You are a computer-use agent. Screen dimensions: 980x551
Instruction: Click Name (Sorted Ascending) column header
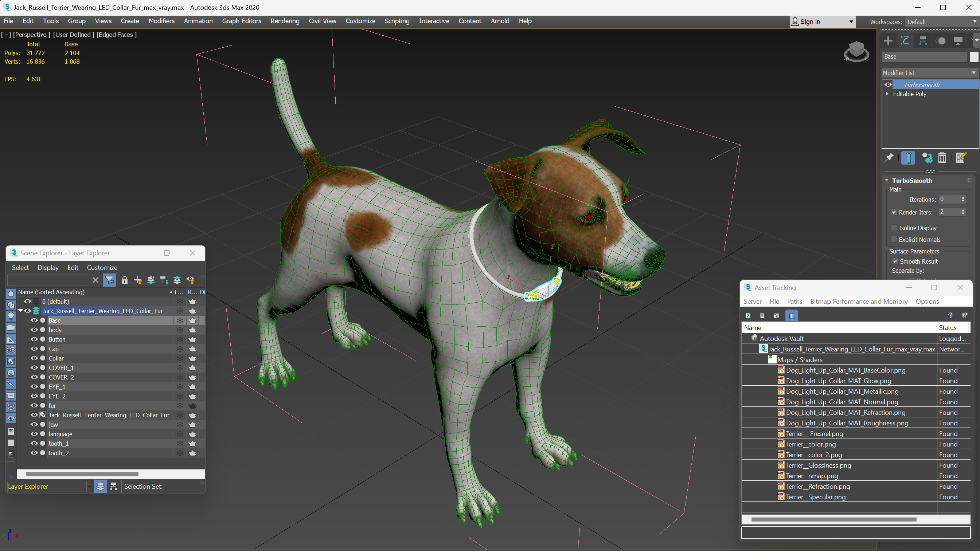pos(95,292)
